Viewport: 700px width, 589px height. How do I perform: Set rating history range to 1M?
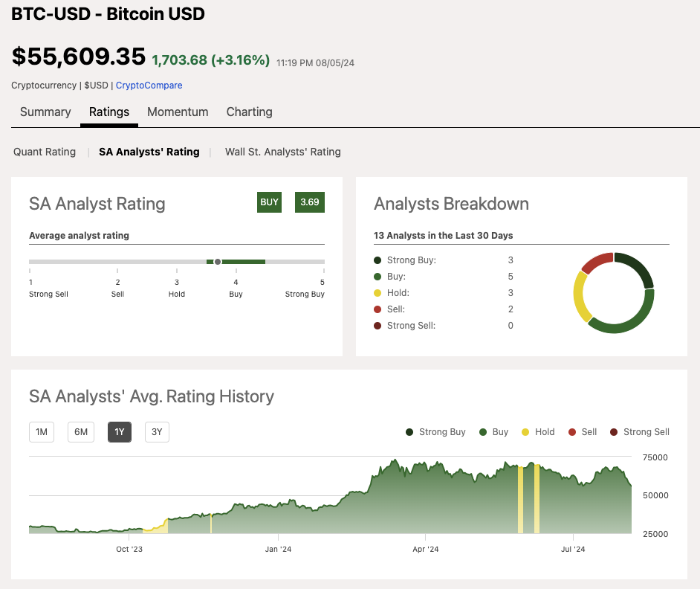coord(42,432)
